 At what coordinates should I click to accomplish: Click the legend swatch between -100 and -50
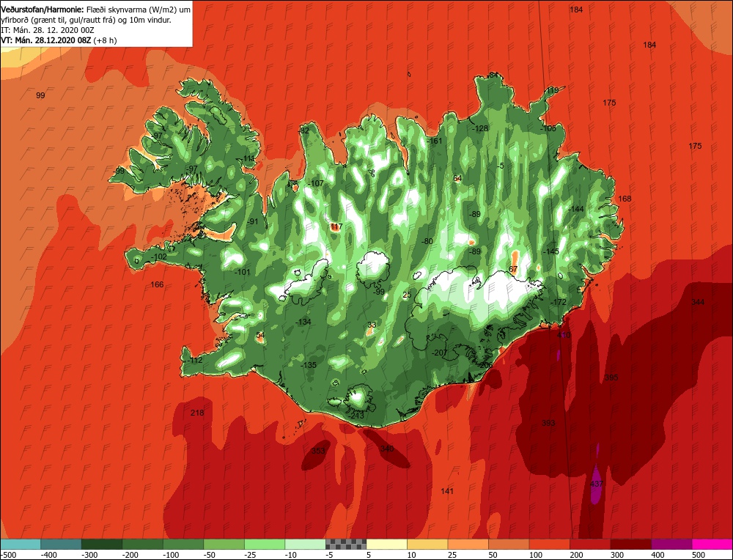pyautogui.click(x=183, y=544)
